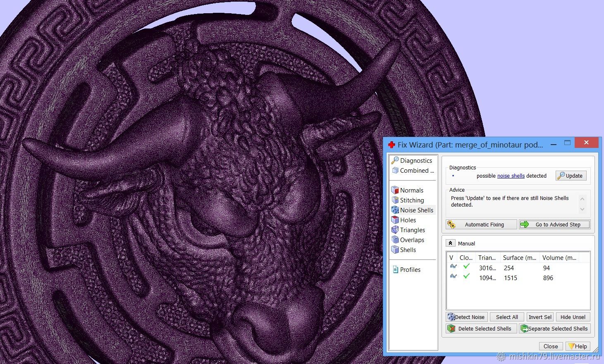The image size is (604, 364).
Task: Click the green check in first shell row
Action: (466, 266)
